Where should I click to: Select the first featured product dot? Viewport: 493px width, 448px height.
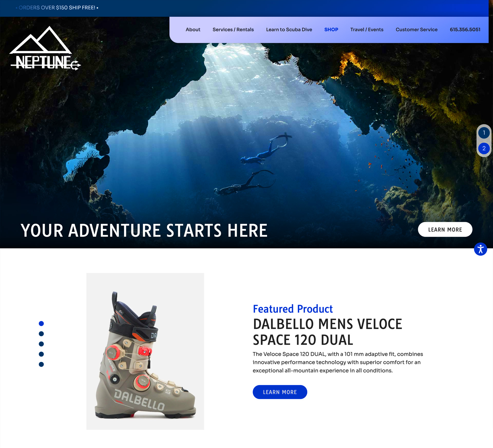pos(41,323)
